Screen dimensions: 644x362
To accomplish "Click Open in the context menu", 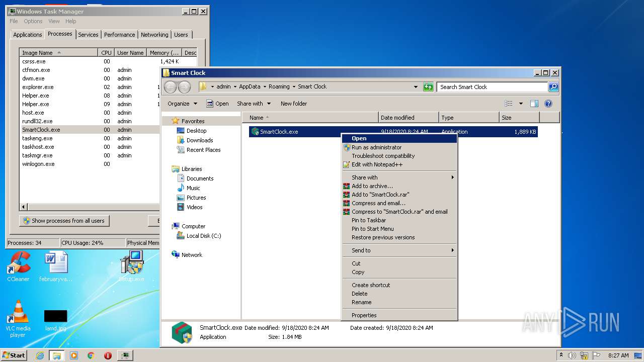I will pyautogui.click(x=399, y=138).
